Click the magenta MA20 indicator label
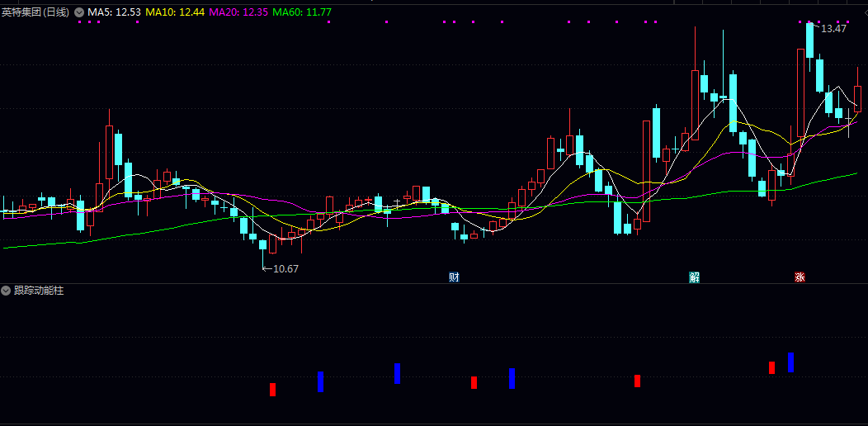The image size is (868, 426). 238,12
